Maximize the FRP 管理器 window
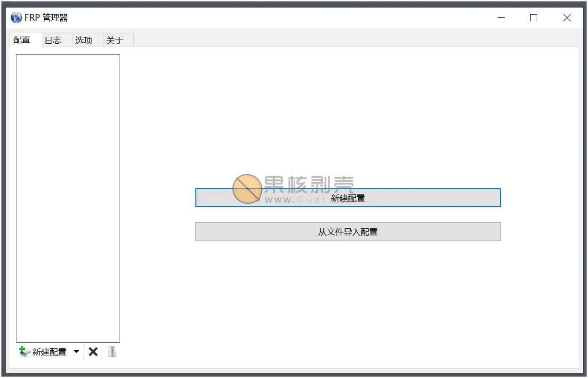This screenshot has height=378, width=588. click(x=533, y=17)
